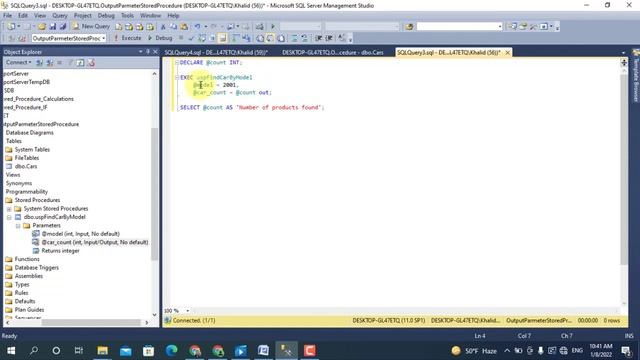Viewport: 640px width, 360px height.
Task: Select the @car_count parameter in tree
Action: click(x=95, y=242)
